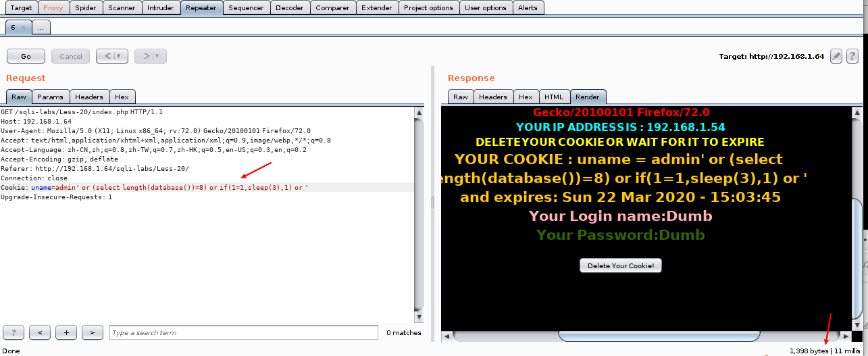Open Repeater help question-mark icon beside target
This screenshot has width=868, height=356.
coord(852,56)
